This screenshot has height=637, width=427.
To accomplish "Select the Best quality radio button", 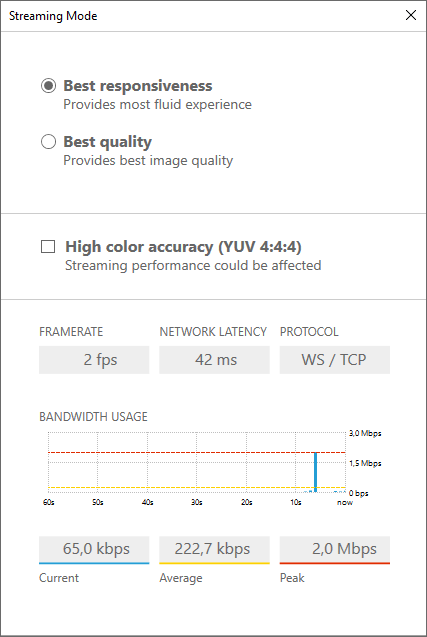I will tap(48, 142).
